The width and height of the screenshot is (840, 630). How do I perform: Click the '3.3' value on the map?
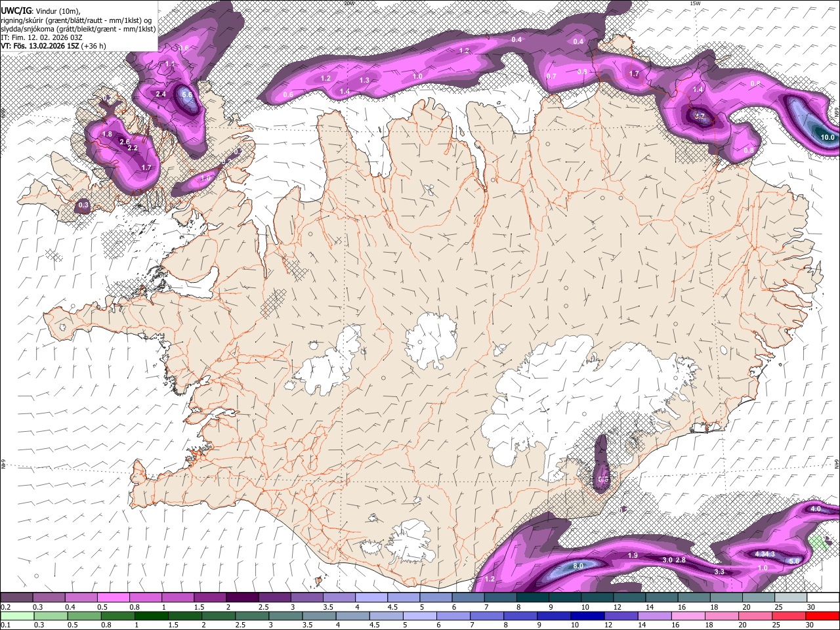(x=719, y=572)
